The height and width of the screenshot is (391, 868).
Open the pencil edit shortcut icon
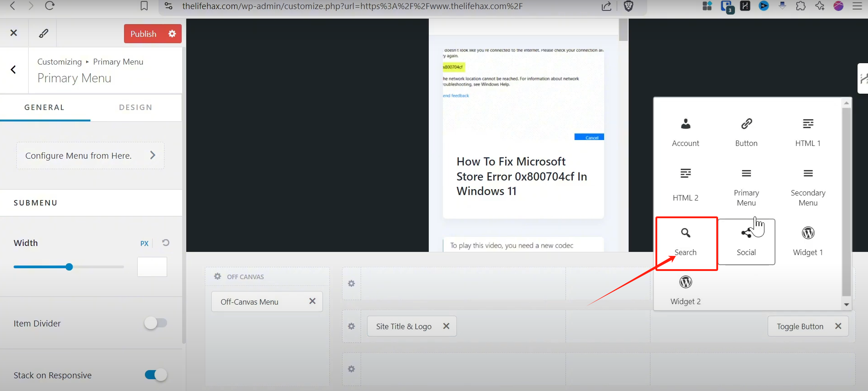pyautogui.click(x=43, y=33)
